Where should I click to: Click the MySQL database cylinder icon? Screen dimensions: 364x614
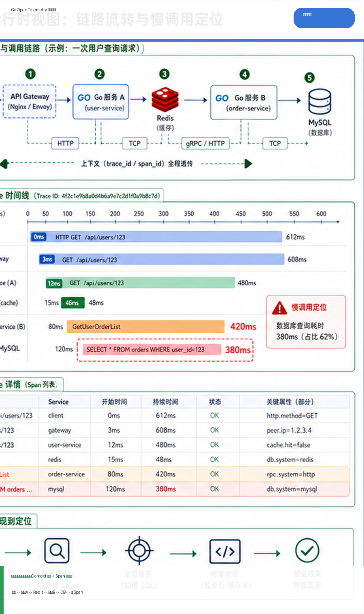[320, 102]
